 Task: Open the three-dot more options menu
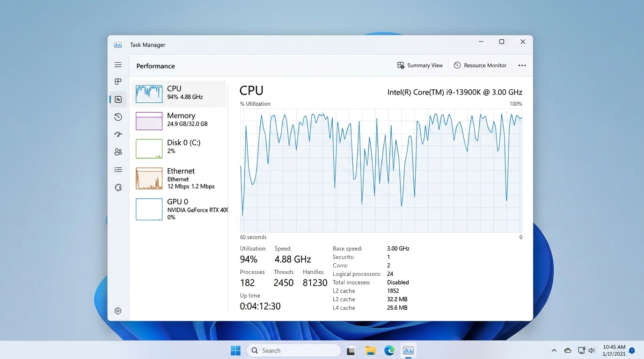pyautogui.click(x=522, y=65)
